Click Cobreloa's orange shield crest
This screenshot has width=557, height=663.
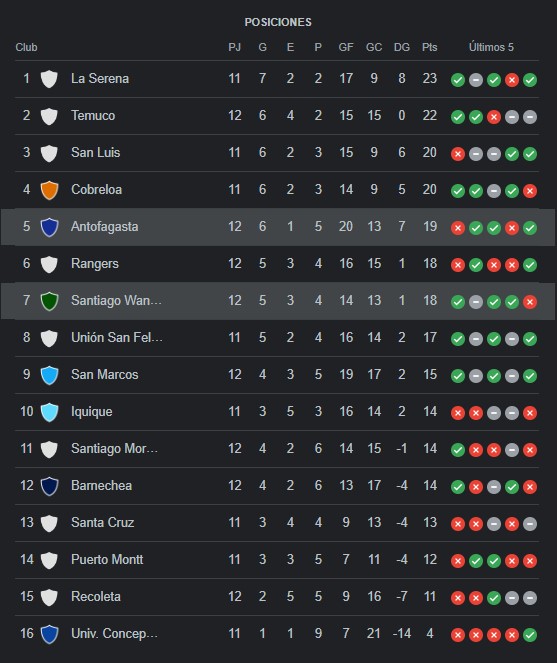pos(49,190)
